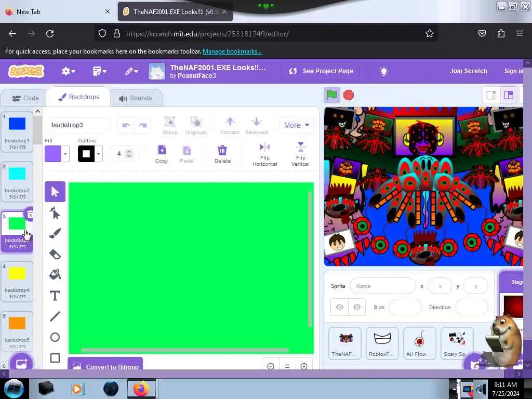Click the Undo arrow
This screenshot has width=532, height=399.
pyautogui.click(x=126, y=125)
